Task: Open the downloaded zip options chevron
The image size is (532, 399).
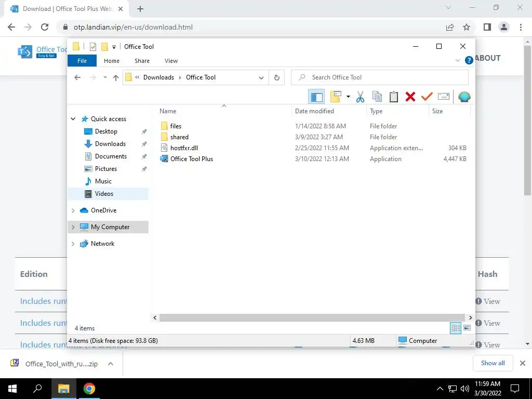Action: pos(111,364)
